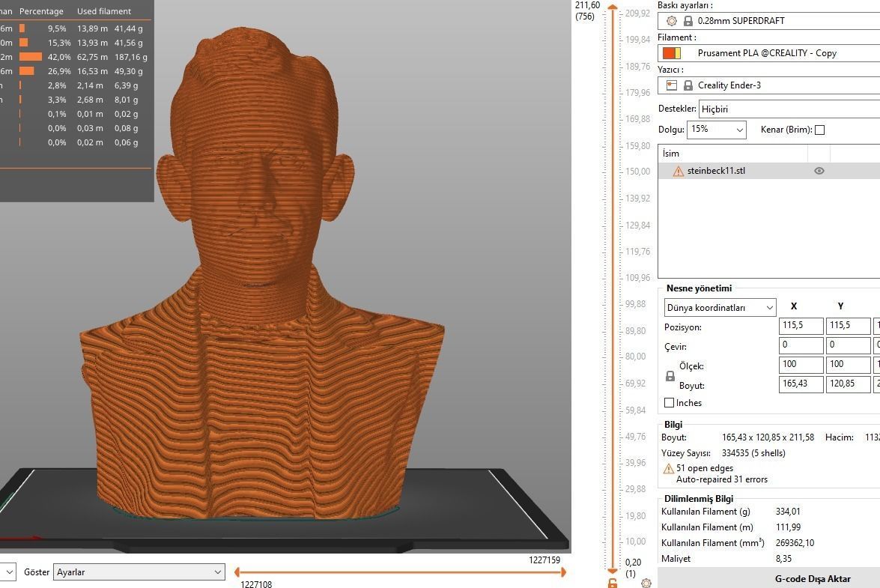
Task: Open the Destekler Hiçbiri dropdown
Action: tap(789, 109)
